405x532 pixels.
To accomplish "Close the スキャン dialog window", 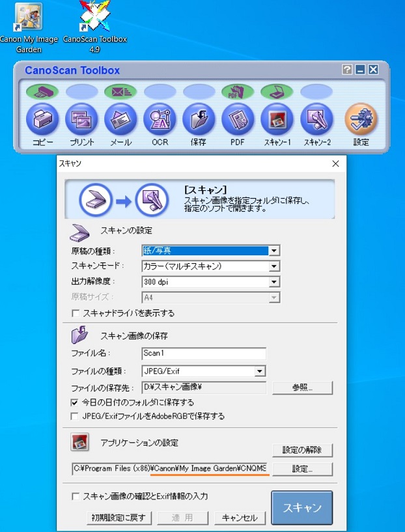I will pyautogui.click(x=336, y=163).
